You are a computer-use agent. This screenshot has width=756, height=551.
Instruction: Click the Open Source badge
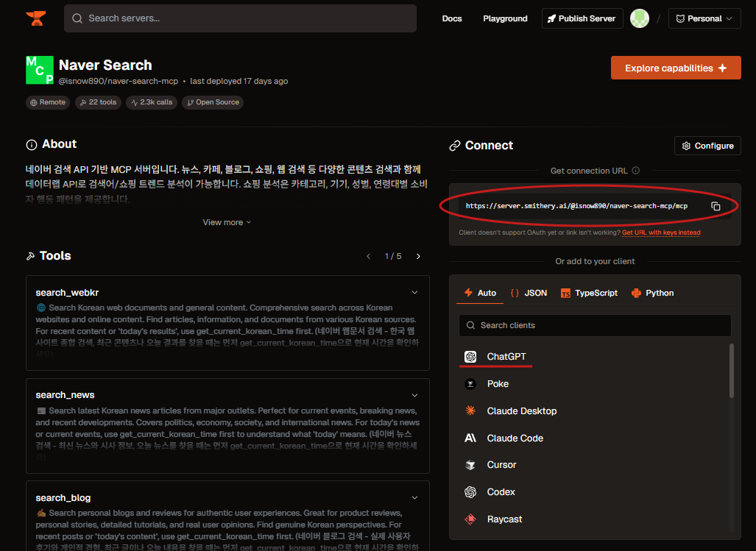tap(213, 102)
